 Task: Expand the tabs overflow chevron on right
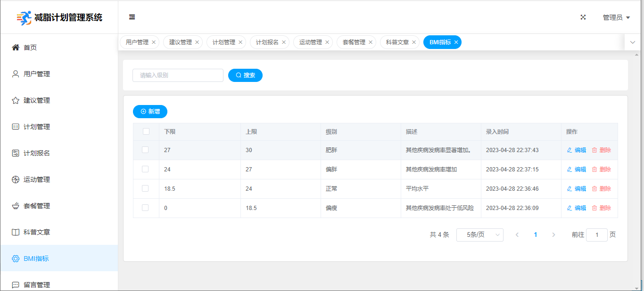pyautogui.click(x=633, y=42)
